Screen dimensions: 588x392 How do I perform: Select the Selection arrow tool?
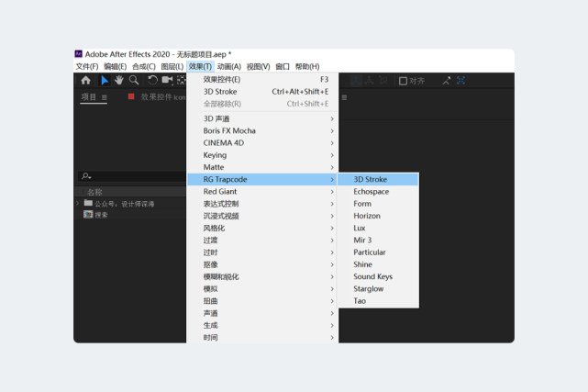105,80
